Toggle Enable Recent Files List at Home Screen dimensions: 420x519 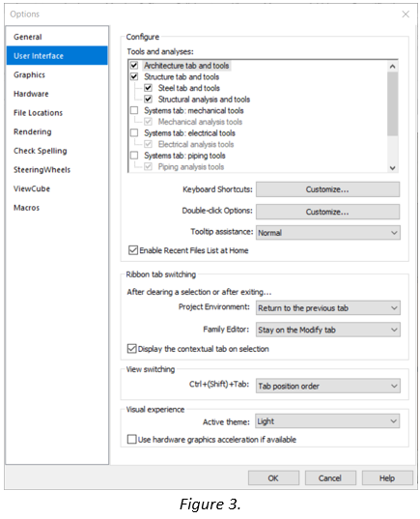coord(133,250)
